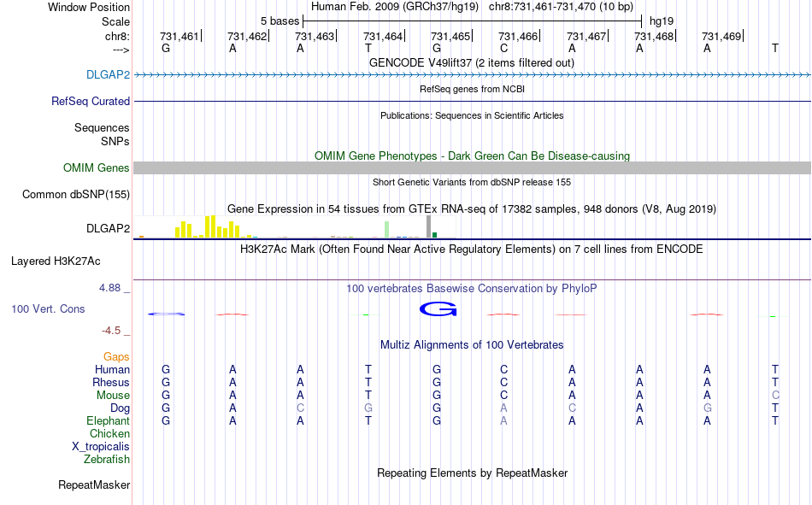Screen dimensions: 812x505
Task: Click position label 731,467
Action: [x=586, y=36]
